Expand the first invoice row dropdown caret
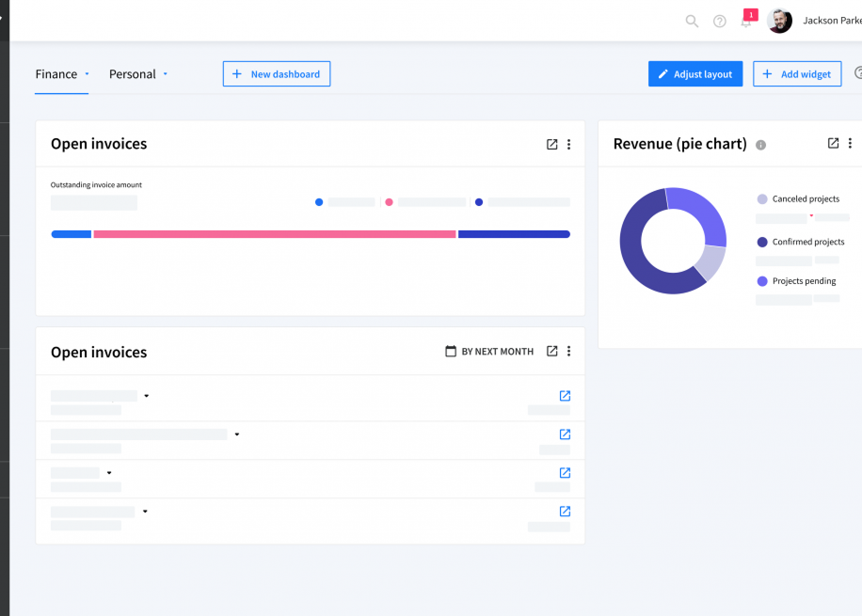 pyautogui.click(x=146, y=396)
